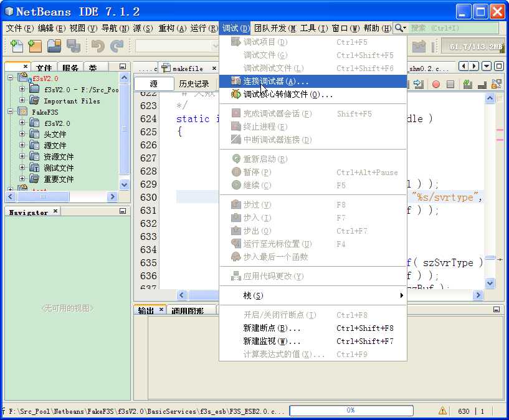Expand the 资源文件 folder

[x=22, y=156]
